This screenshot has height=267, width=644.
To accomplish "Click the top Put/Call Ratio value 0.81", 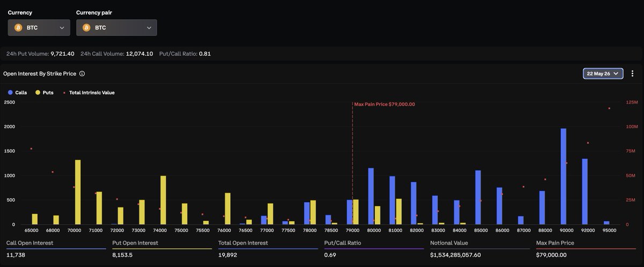I will point(205,54).
